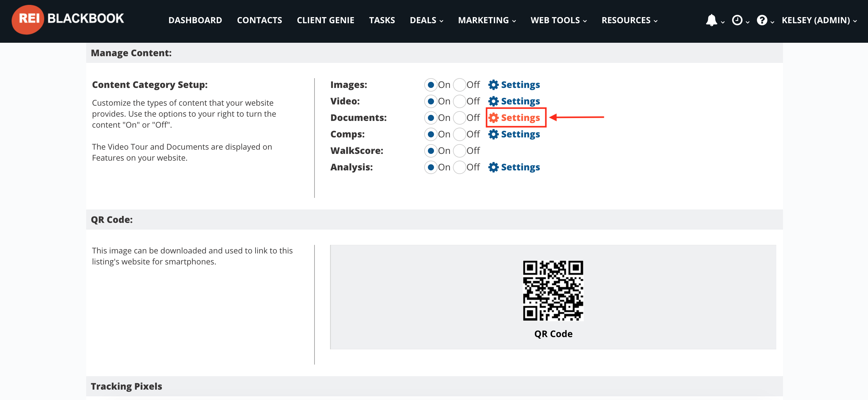The height and width of the screenshot is (400, 868).
Task: Open Documents Settings link
Action: pos(520,118)
